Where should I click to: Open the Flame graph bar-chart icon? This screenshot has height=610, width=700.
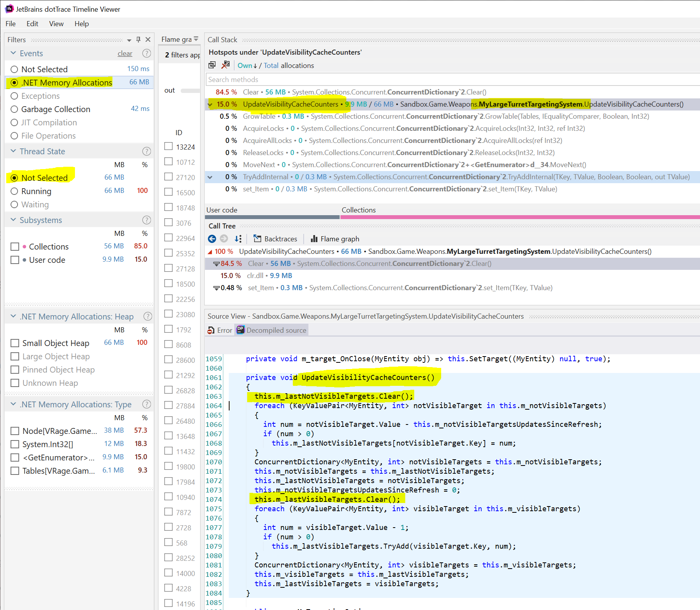pos(314,239)
